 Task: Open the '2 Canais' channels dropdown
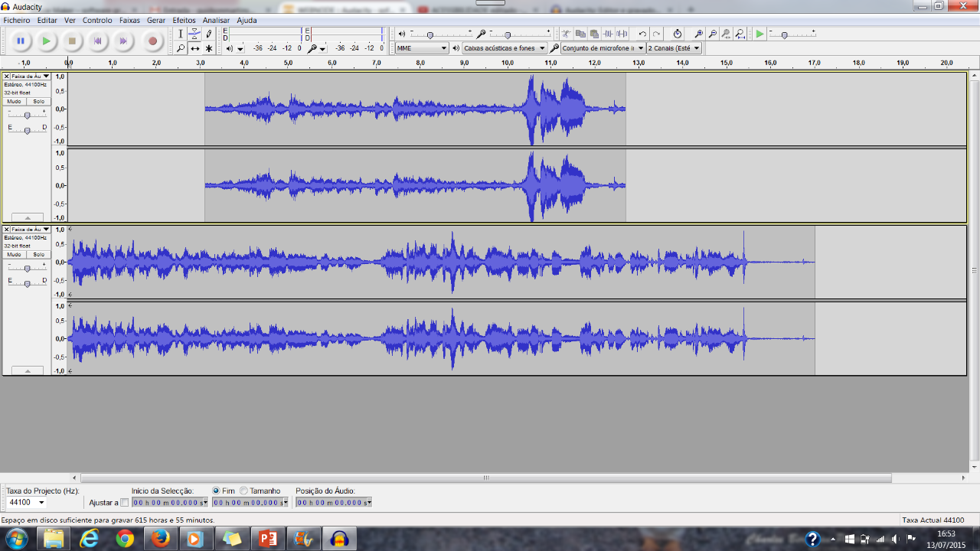[x=674, y=48]
